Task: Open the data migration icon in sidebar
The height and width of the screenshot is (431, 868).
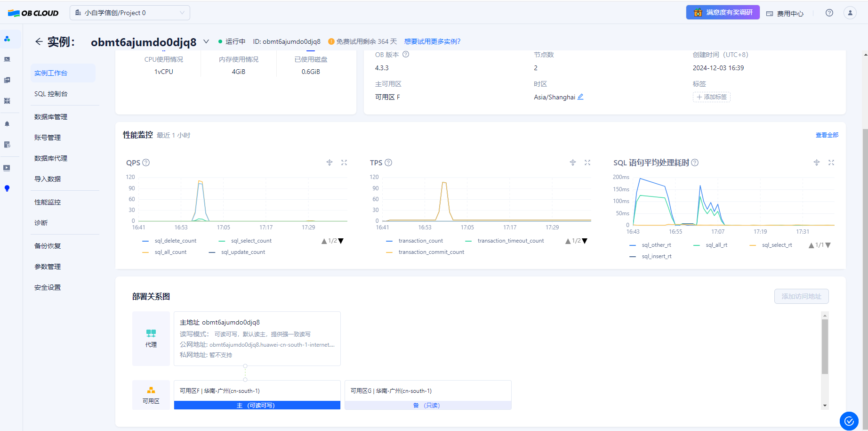Action: 7,80
